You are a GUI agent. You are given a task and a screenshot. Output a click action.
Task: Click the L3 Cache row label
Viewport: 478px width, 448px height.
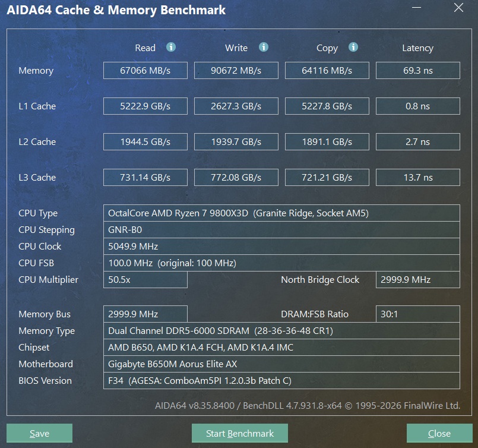(37, 178)
